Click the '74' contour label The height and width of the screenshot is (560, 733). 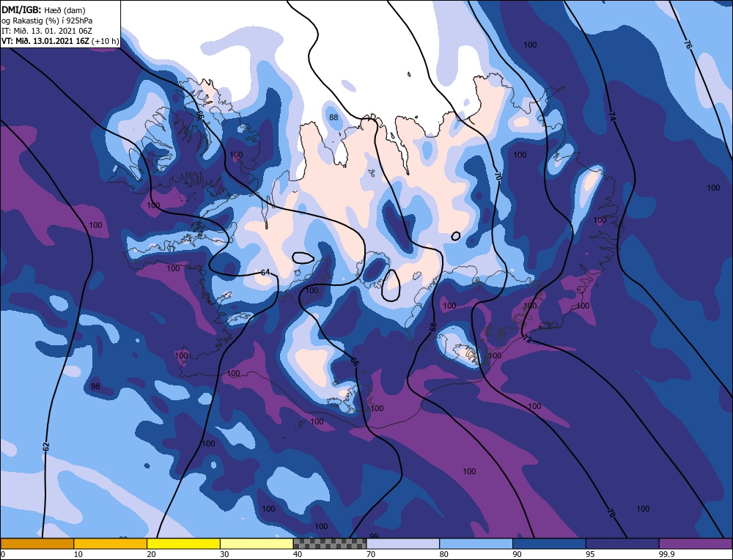612,117
